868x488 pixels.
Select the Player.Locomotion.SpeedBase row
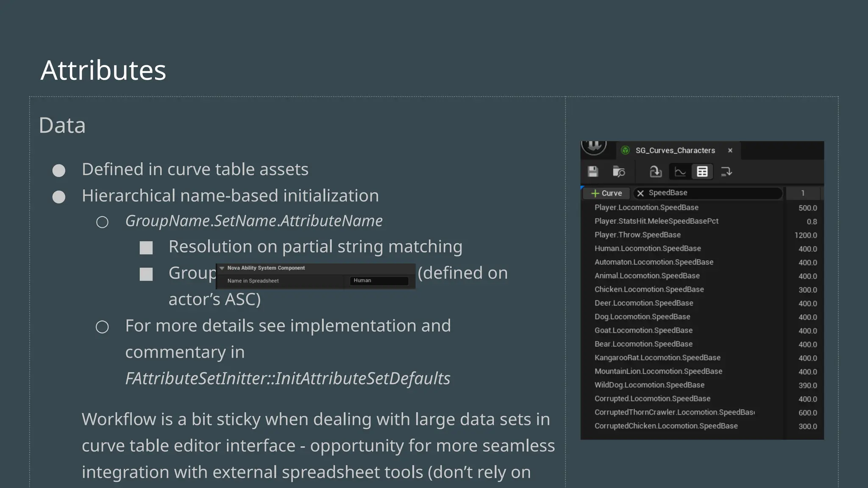coord(702,208)
